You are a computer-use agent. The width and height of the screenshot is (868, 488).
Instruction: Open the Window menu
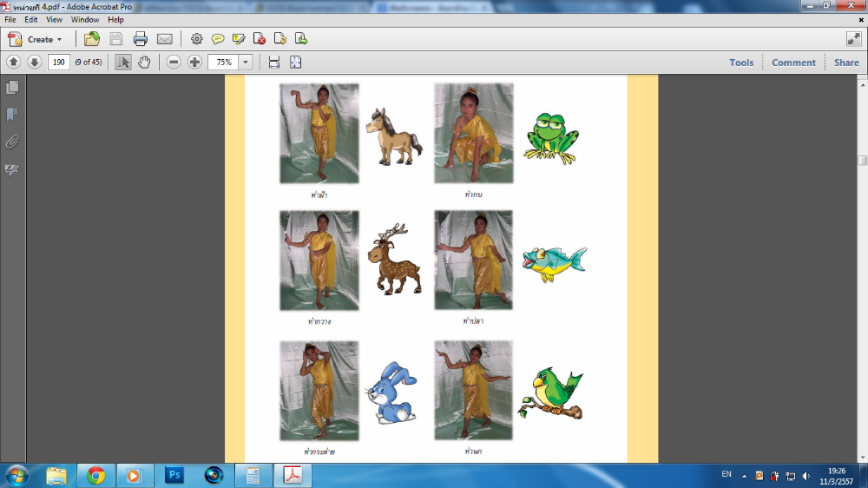click(84, 19)
